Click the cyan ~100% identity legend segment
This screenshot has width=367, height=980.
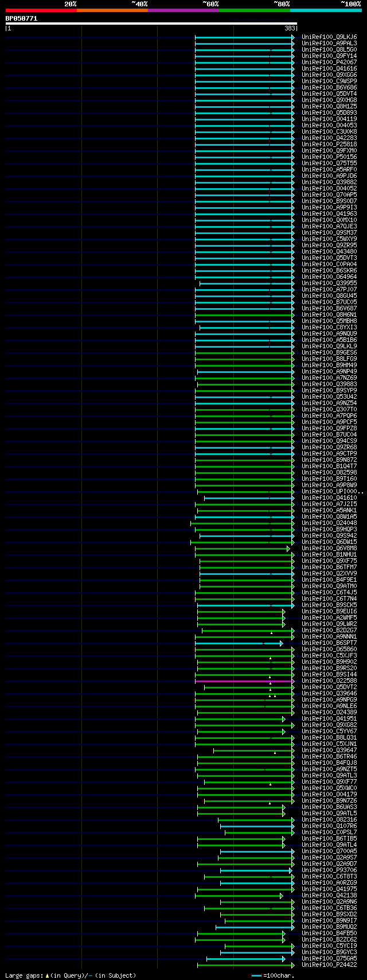pyautogui.click(x=325, y=10)
